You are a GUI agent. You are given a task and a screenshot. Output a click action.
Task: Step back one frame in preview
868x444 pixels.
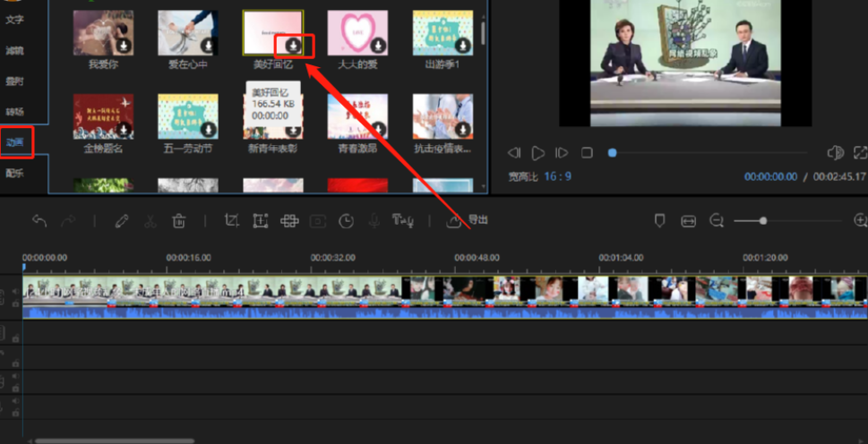pyautogui.click(x=514, y=152)
